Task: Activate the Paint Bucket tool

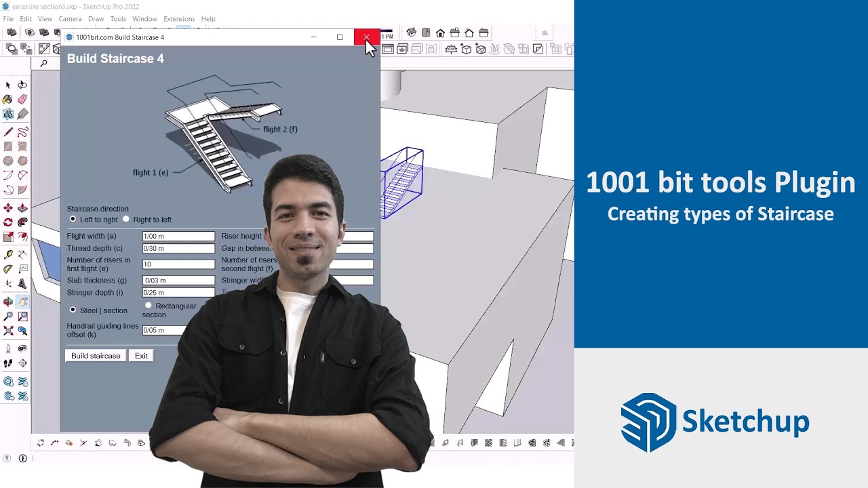Action: [x=8, y=99]
